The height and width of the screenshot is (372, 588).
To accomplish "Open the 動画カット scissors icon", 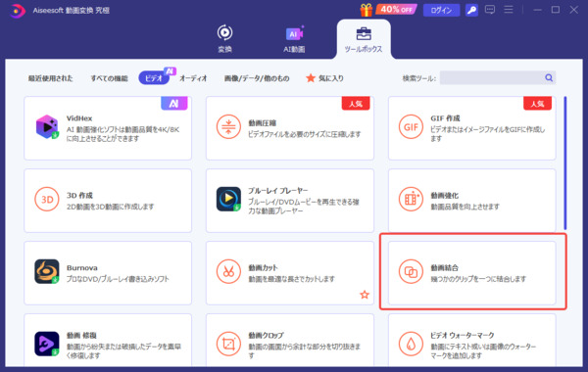I will click(x=228, y=271).
